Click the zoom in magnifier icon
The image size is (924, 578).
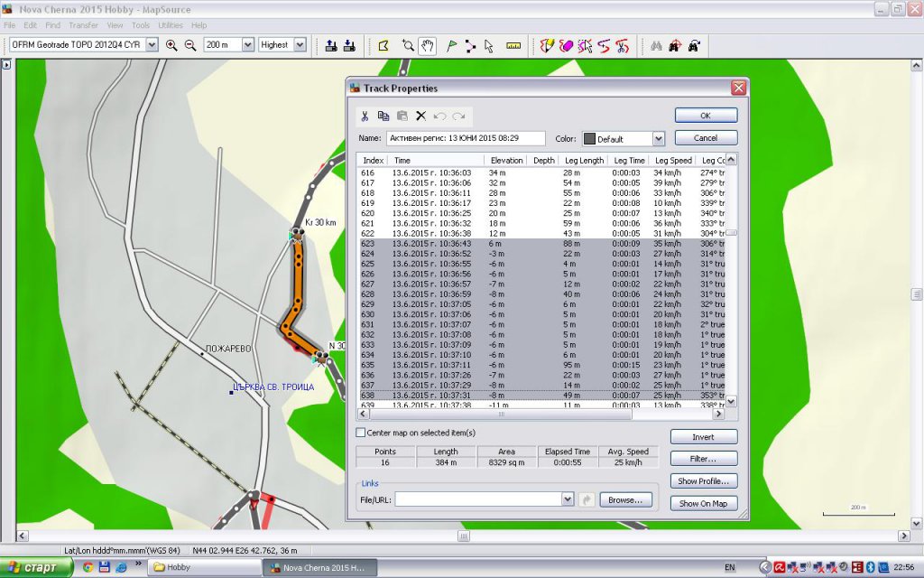[171, 45]
